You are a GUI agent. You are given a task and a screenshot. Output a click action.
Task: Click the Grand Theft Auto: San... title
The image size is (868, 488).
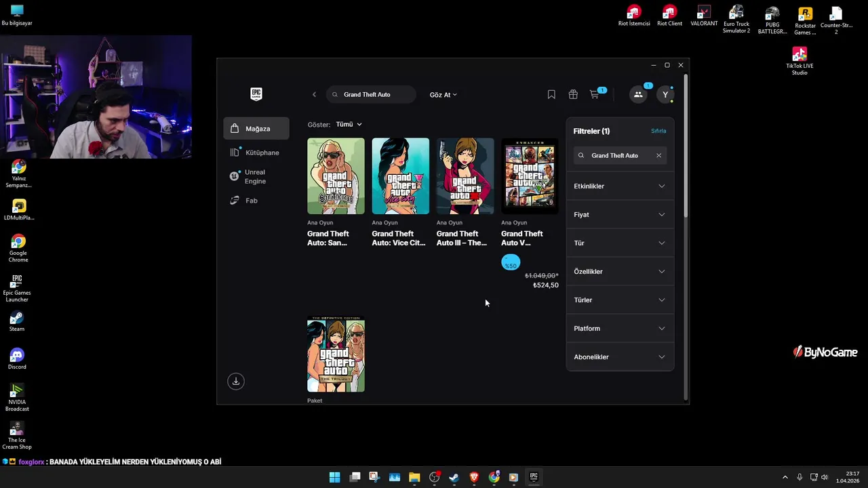[x=328, y=238]
